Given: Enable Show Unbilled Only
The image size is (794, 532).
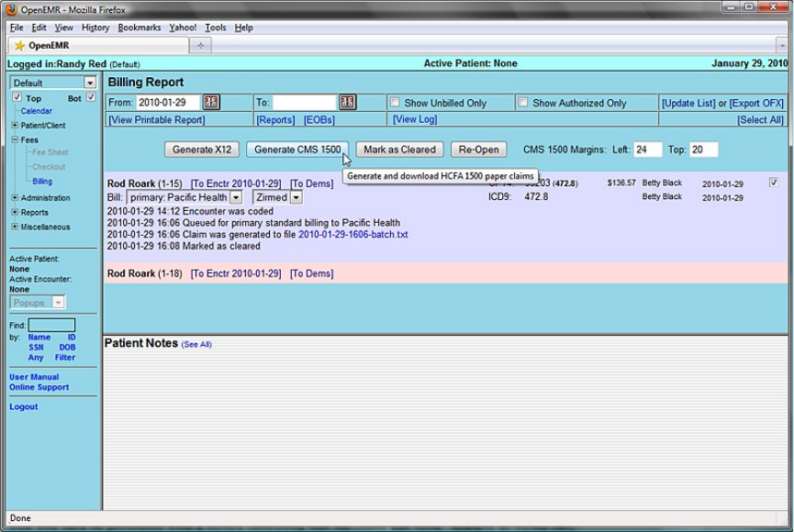Looking at the screenshot, I should 395,102.
